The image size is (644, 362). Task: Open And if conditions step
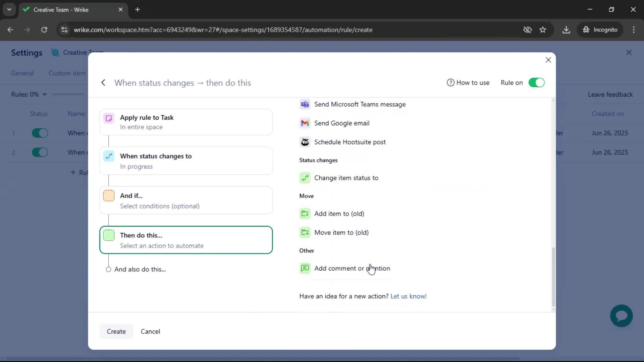[x=186, y=200]
